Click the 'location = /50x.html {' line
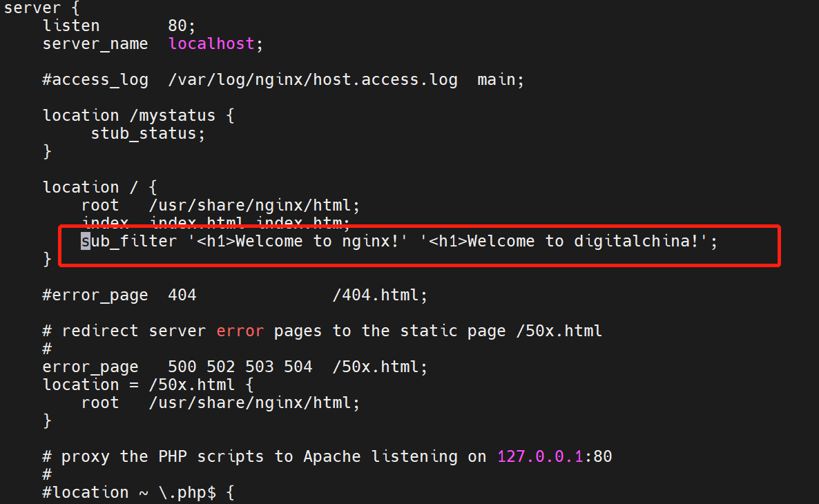 pos(148,385)
